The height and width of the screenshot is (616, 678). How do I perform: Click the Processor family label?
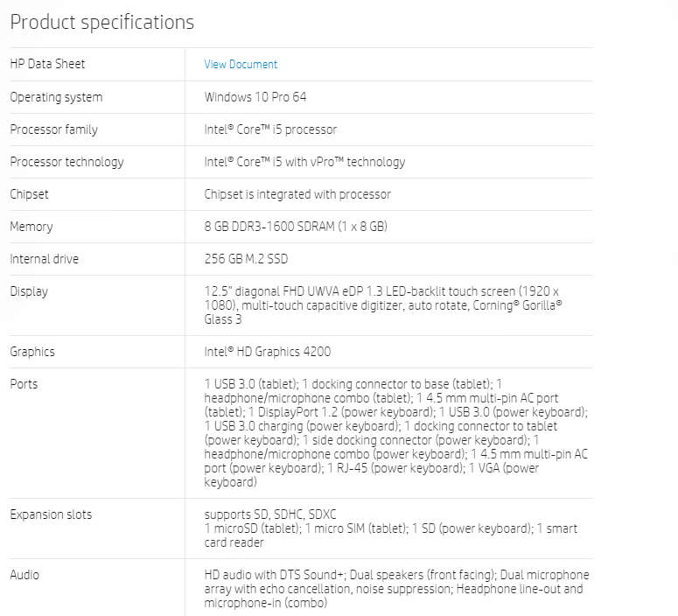pos(53,129)
